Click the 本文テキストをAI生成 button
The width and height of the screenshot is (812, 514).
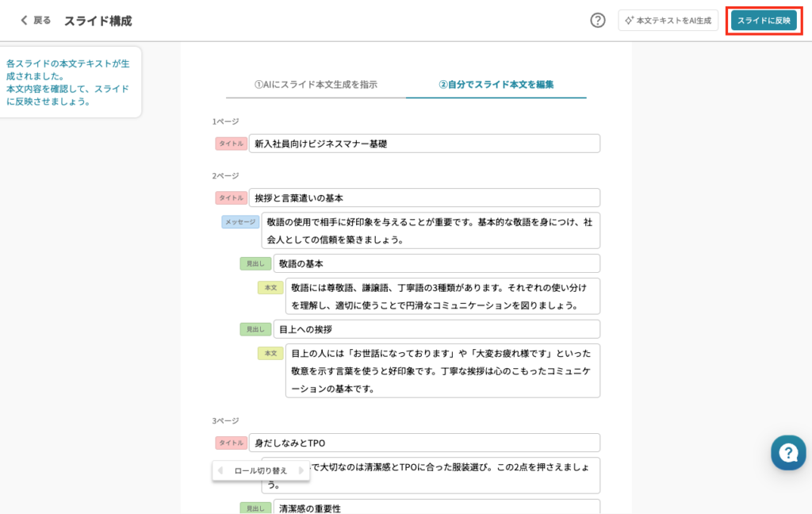pyautogui.click(x=668, y=21)
